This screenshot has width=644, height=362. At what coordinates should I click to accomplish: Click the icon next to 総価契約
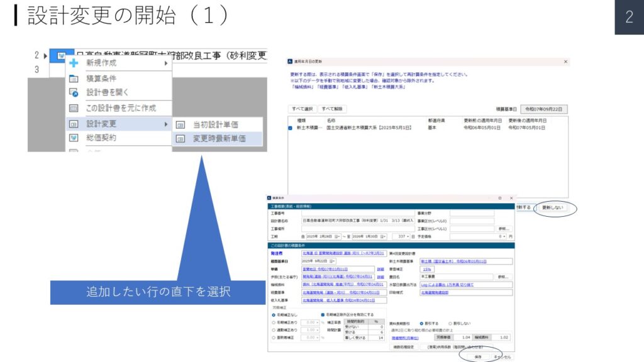[x=74, y=138]
